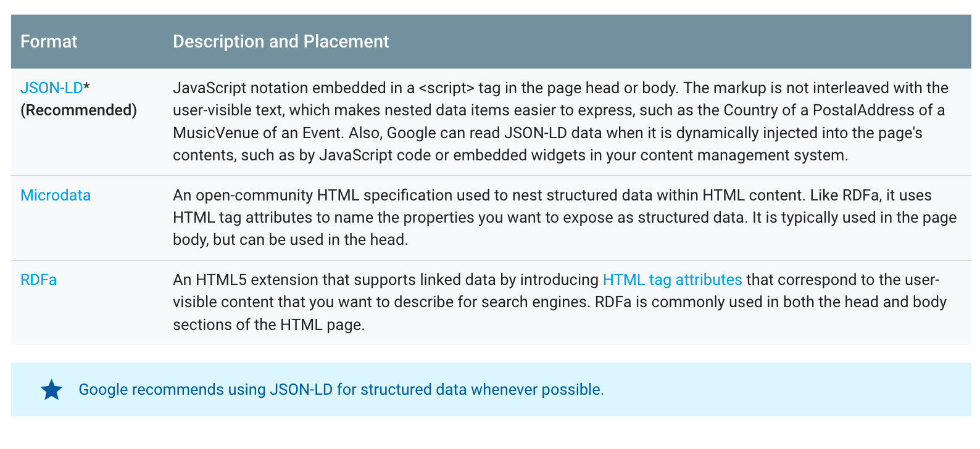Image resolution: width=980 pixels, height=449 pixels.
Task: Follow the RDFa link in Format column
Action: [39, 280]
